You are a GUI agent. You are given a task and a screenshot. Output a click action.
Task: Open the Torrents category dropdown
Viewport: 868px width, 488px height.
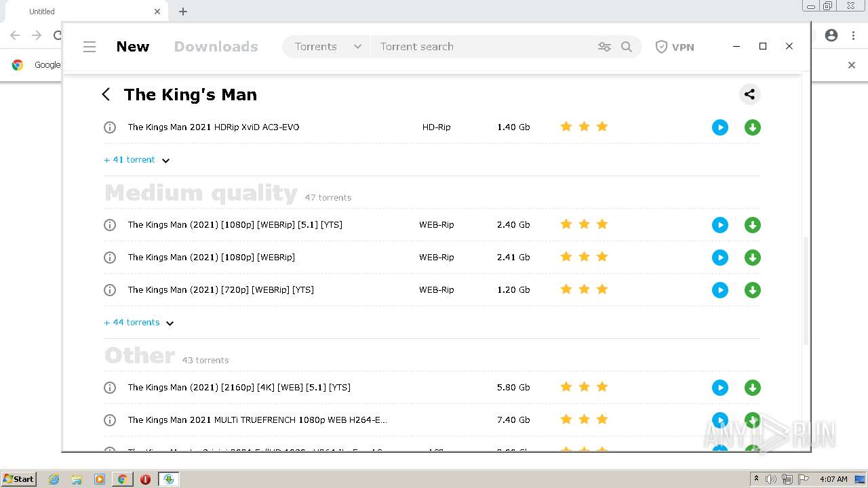coord(328,47)
